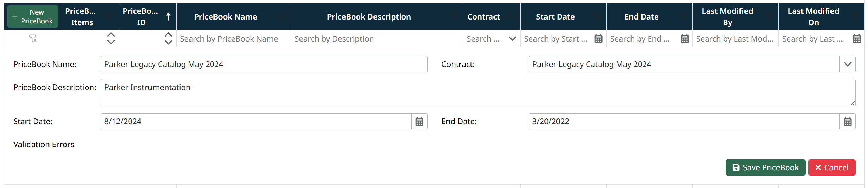Click the New PriceBook button
868x188 pixels.
(33, 17)
